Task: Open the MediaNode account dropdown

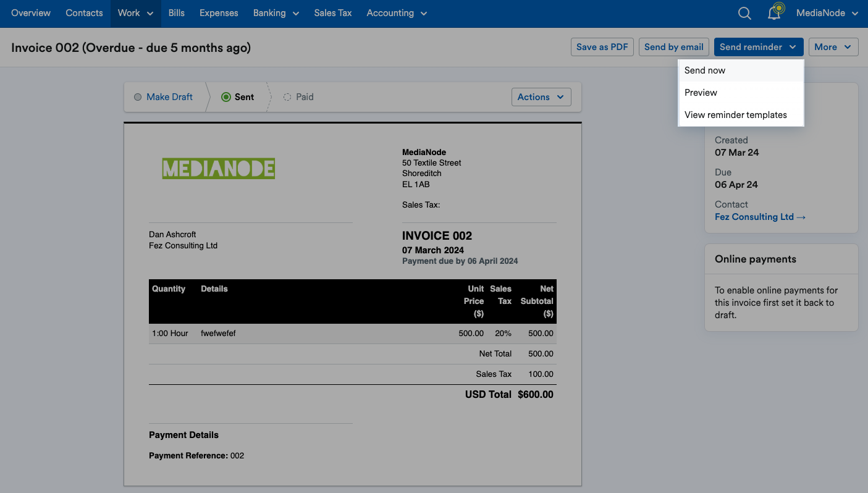Action: pyautogui.click(x=827, y=13)
